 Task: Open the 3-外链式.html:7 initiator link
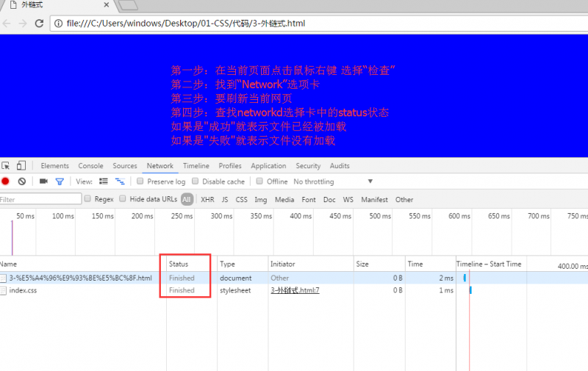click(295, 290)
